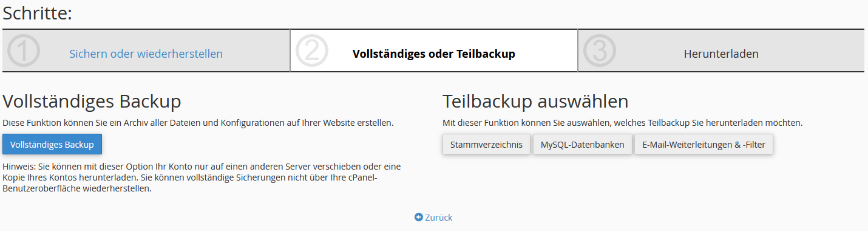Click the circled number 1 step icon

click(24, 50)
